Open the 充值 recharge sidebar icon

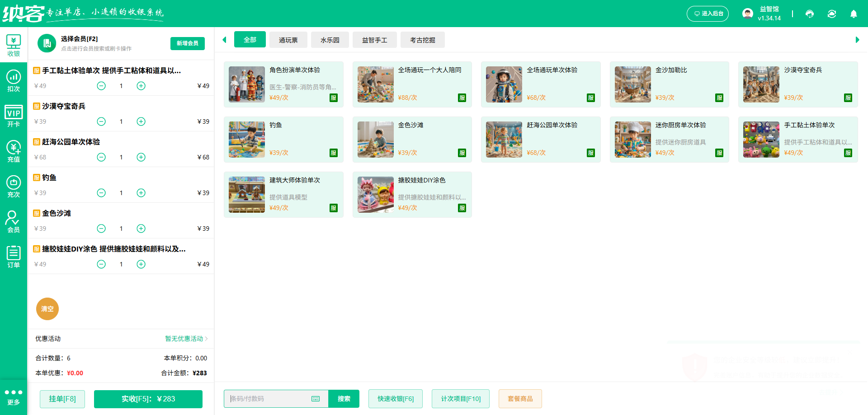click(x=14, y=151)
